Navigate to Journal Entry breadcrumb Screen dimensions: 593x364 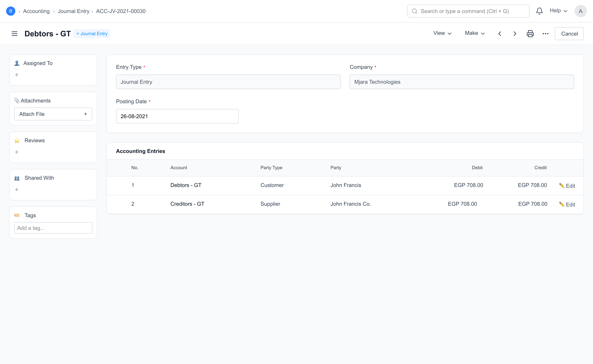click(74, 11)
